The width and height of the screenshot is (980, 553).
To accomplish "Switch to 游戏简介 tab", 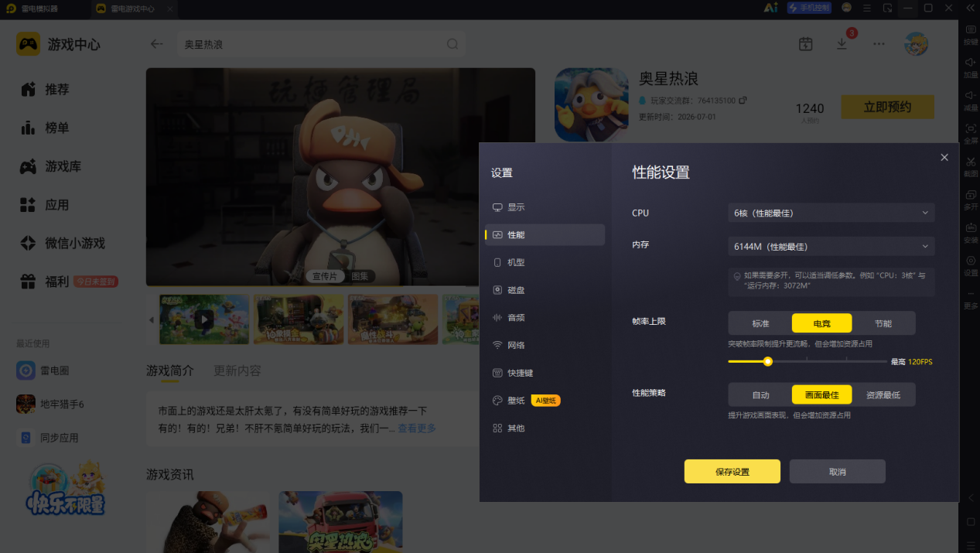I will tap(170, 370).
